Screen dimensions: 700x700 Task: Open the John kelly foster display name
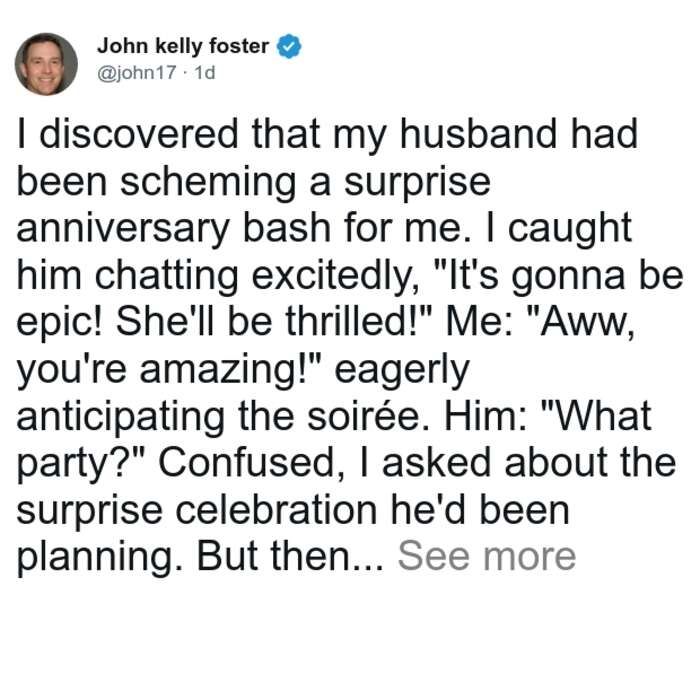pos(183,46)
